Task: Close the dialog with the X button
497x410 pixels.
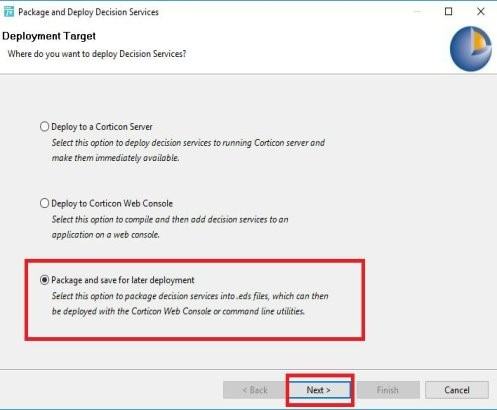Action: tap(481, 12)
